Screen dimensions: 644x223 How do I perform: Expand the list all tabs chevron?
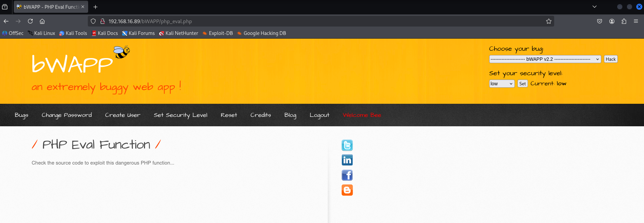point(595,7)
